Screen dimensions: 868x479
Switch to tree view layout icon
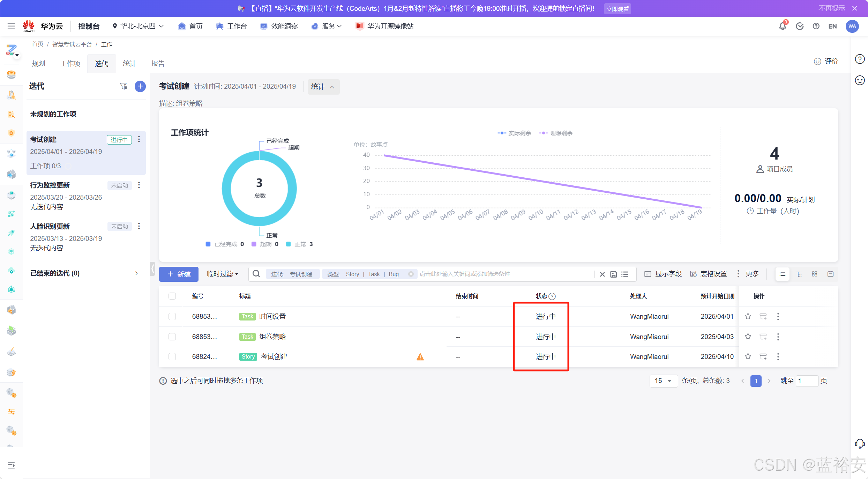(x=799, y=274)
